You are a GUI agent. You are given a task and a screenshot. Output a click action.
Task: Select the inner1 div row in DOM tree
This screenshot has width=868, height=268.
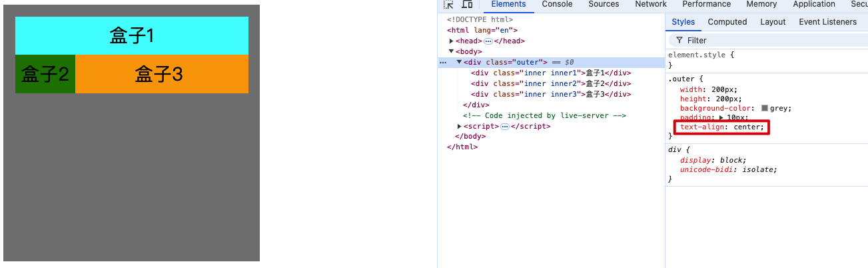click(x=551, y=73)
